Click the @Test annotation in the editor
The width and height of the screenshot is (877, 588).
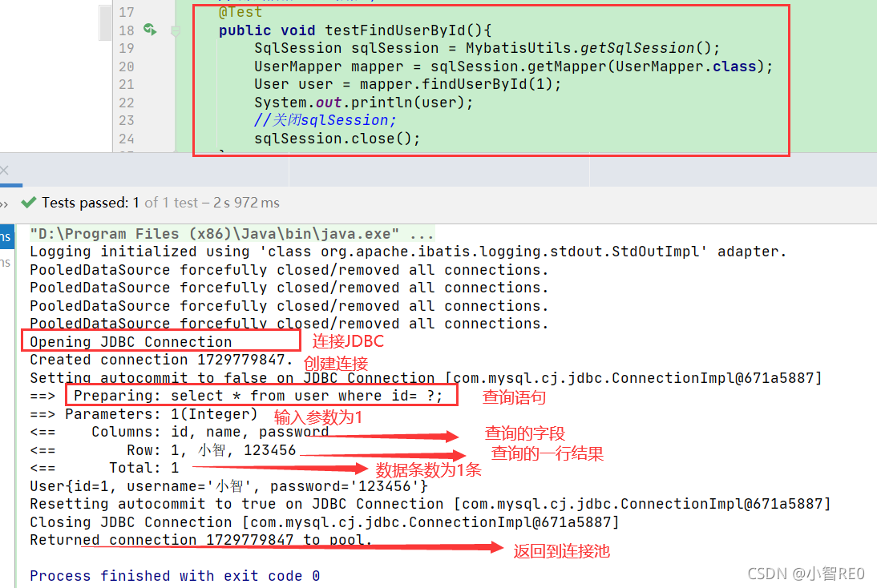[x=240, y=12]
